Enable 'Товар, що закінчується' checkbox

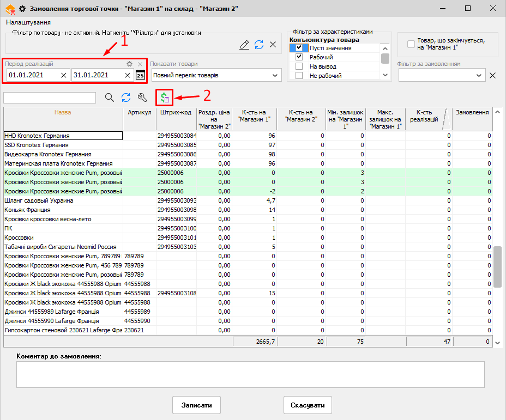tap(411, 44)
